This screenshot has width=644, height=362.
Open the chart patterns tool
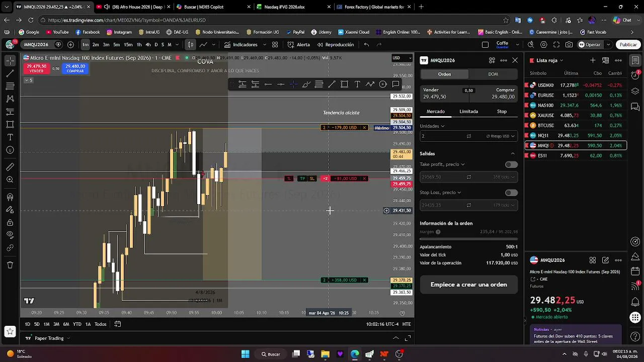(x=10, y=99)
